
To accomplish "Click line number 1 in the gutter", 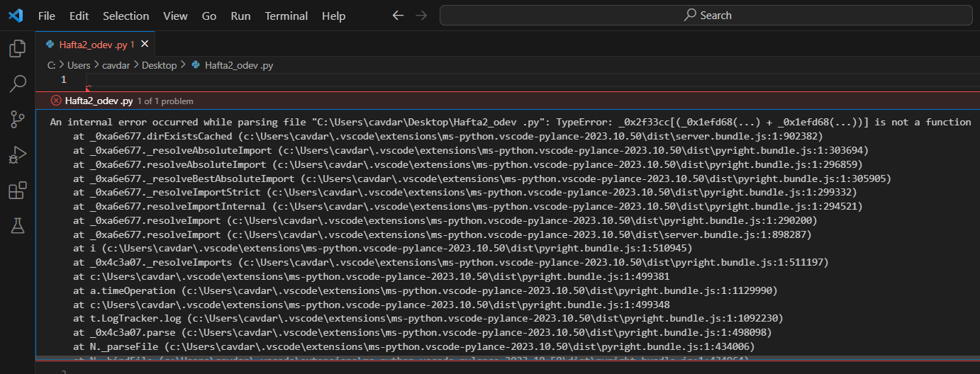I will click(63, 79).
